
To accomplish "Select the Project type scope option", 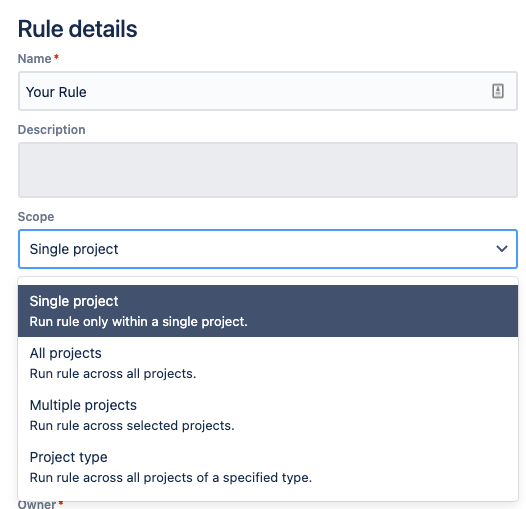I will click(x=268, y=467).
